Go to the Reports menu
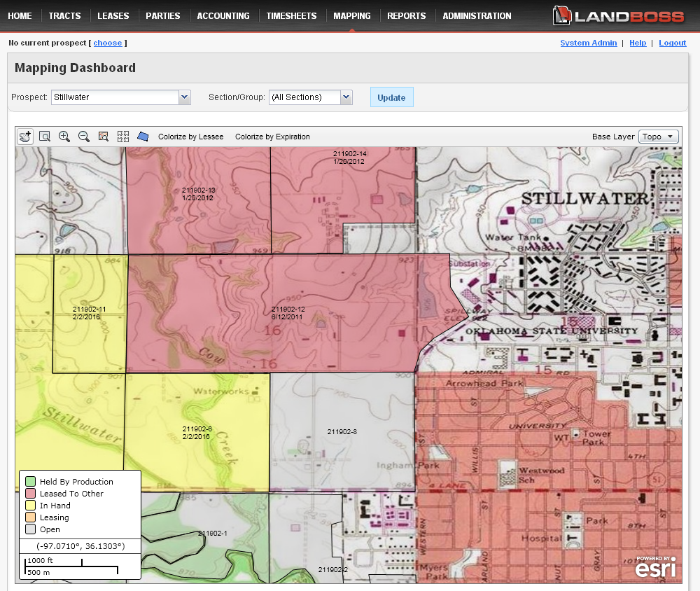 point(406,15)
